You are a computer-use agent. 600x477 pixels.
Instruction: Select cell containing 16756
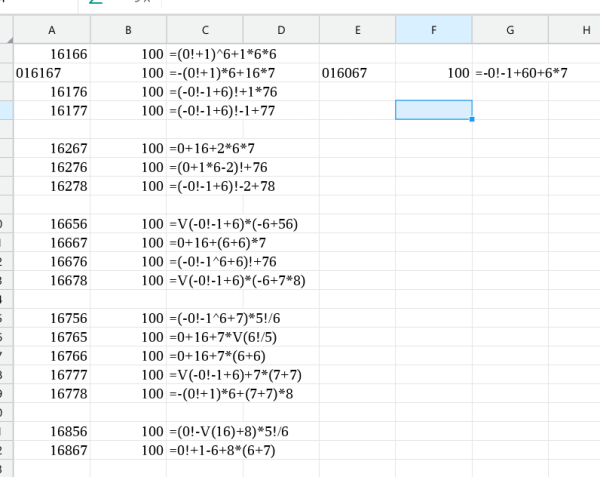52,318
